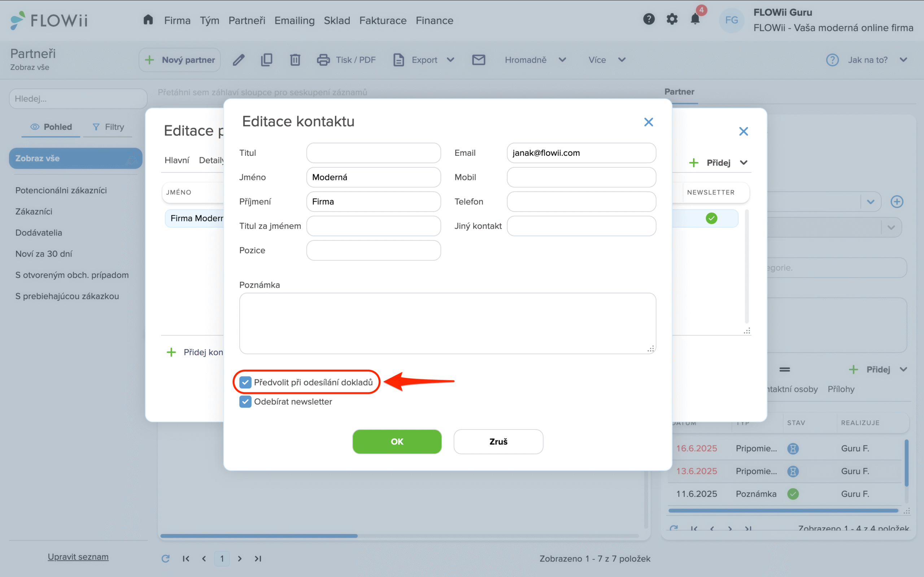This screenshot has width=924, height=577.
Task: Switch to the Filtry tab
Action: click(x=108, y=127)
